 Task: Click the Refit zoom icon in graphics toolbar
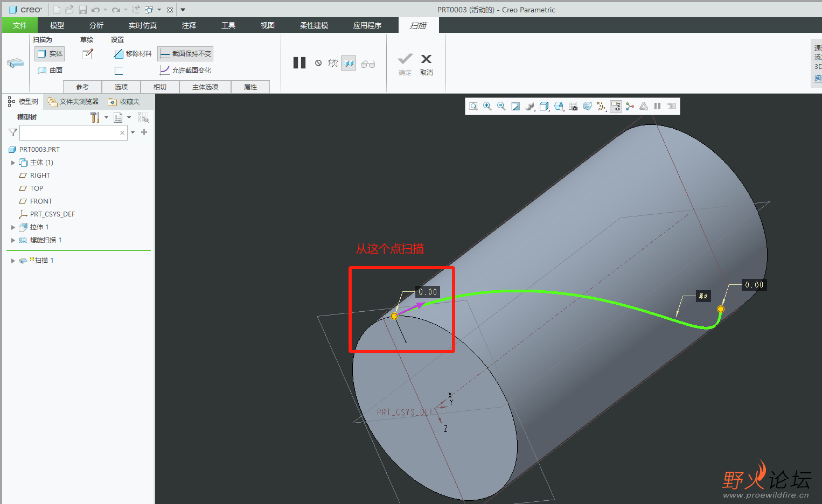[473, 106]
